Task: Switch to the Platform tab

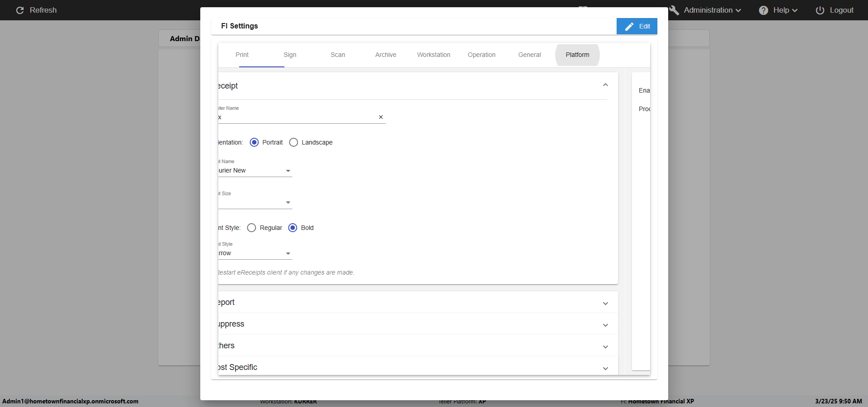Action: [x=577, y=55]
